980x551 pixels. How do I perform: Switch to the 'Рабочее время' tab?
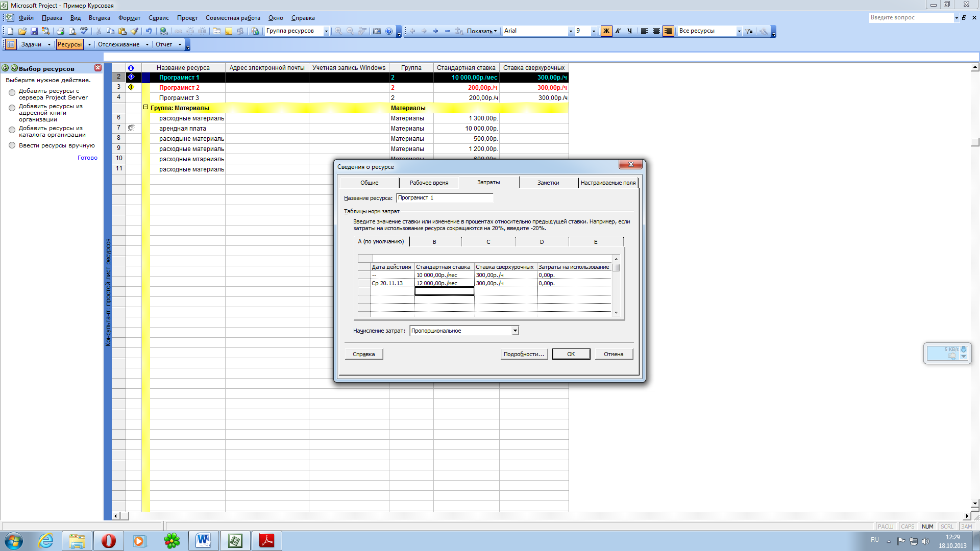[429, 183]
